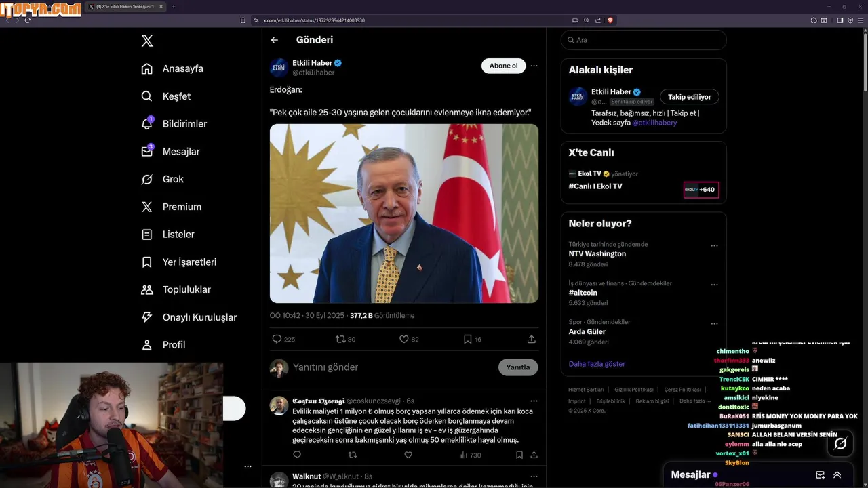
Task: Open the Erdoğan photo in the post
Action: [404, 213]
